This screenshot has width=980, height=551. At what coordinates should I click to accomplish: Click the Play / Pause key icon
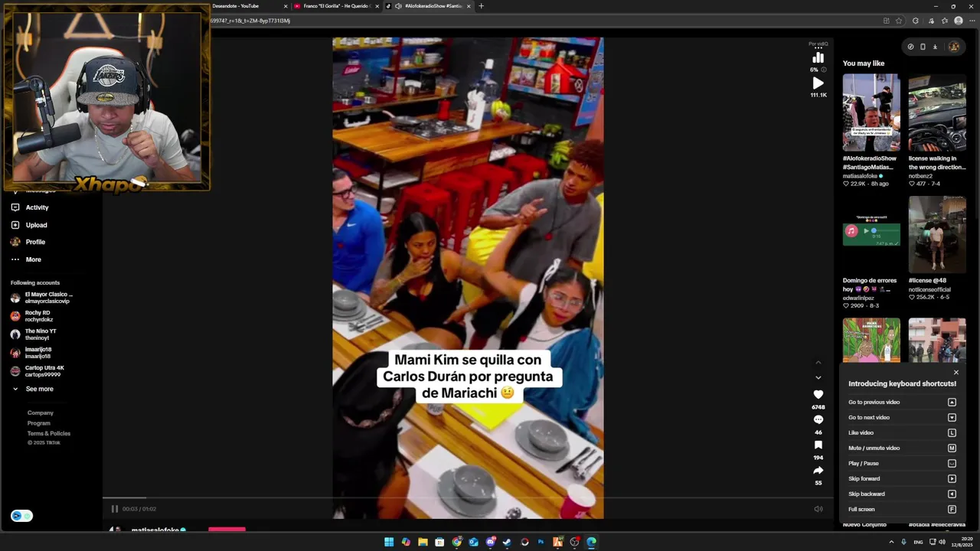coord(952,464)
